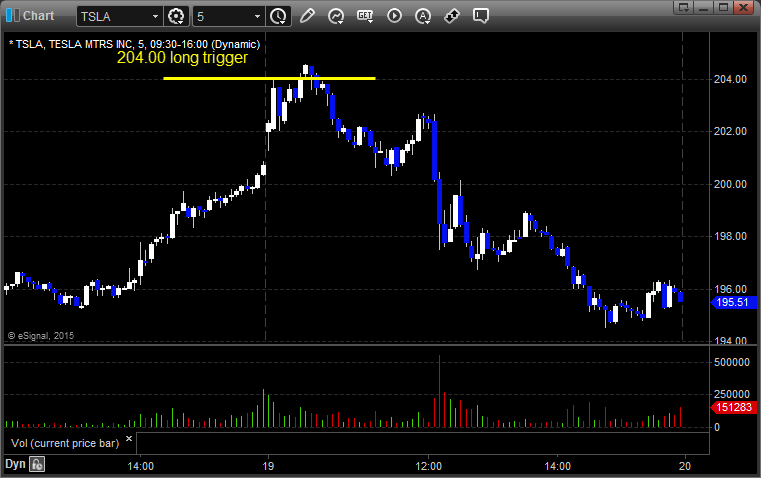
Task: Select the yellow 204.00 trigger line
Action: click(x=269, y=78)
